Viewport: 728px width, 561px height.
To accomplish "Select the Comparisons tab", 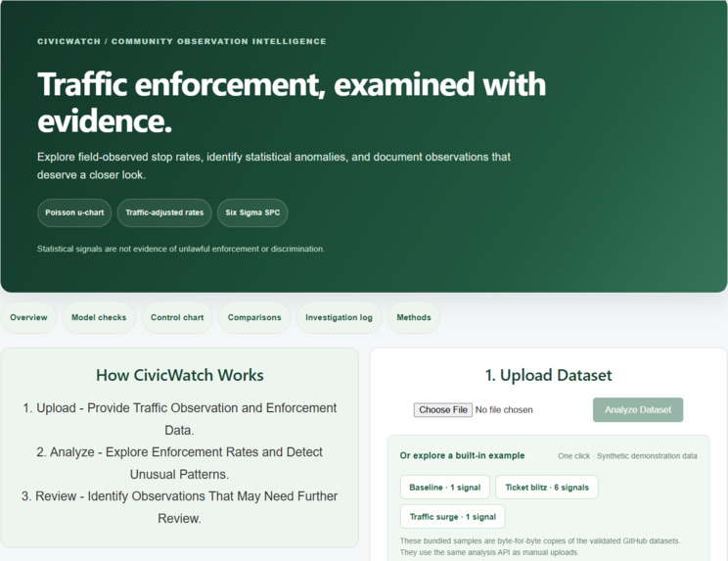I will pyautogui.click(x=254, y=317).
